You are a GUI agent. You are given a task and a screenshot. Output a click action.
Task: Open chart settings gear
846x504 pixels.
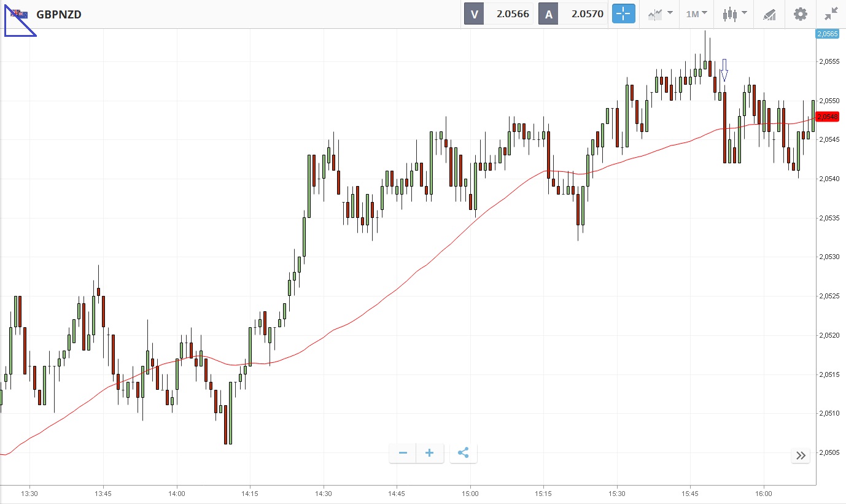[x=801, y=14]
